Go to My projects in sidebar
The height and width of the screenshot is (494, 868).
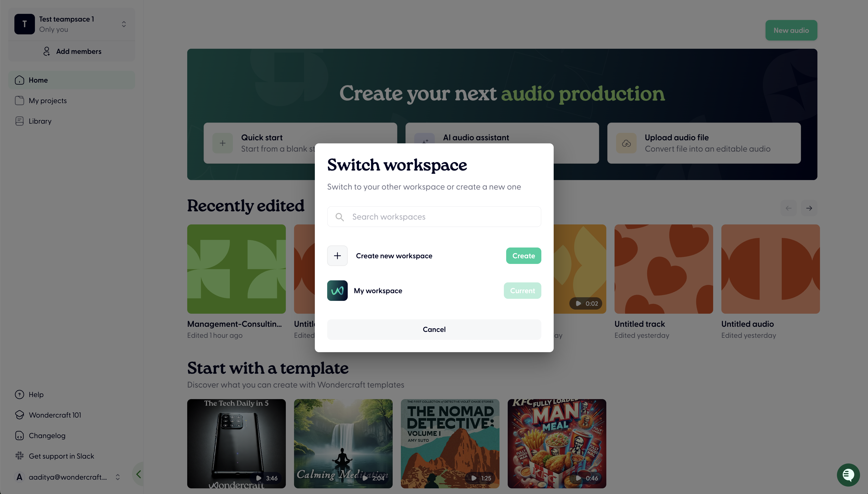tap(48, 101)
